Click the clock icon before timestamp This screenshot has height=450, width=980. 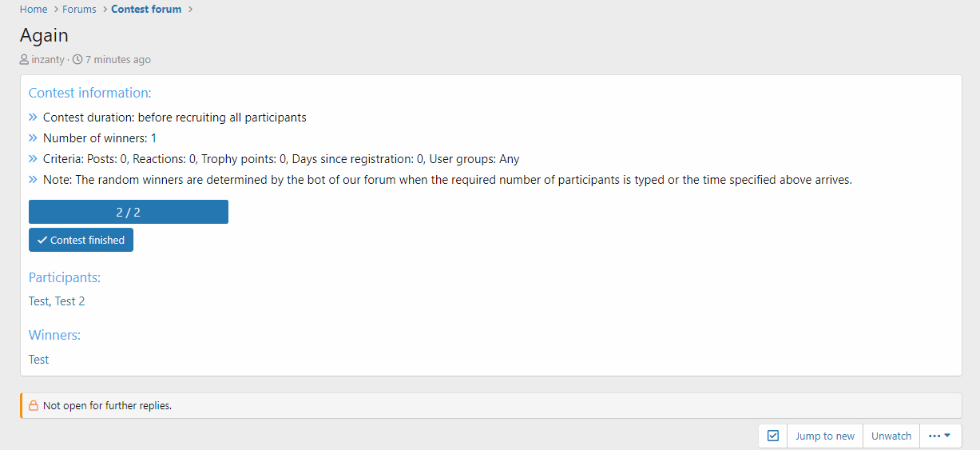pyautogui.click(x=77, y=60)
